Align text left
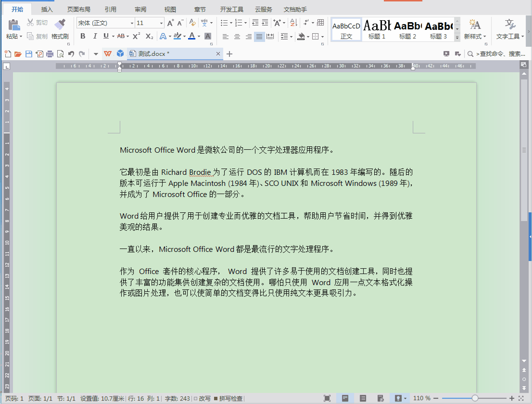532x404 pixels. coord(226,37)
